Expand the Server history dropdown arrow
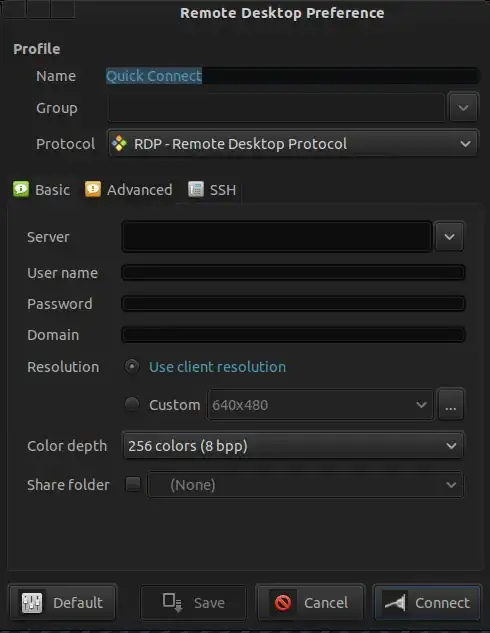490x633 pixels. pos(449,237)
